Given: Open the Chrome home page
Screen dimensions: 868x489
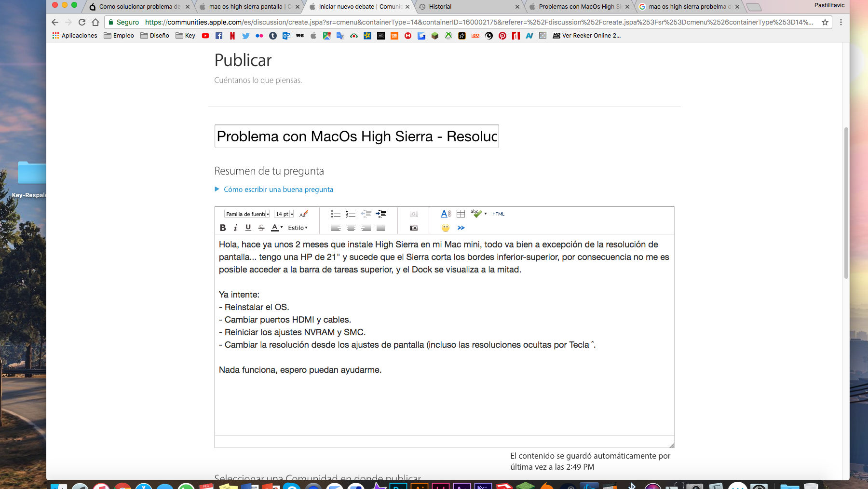Looking at the screenshot, I should point(95,22).
